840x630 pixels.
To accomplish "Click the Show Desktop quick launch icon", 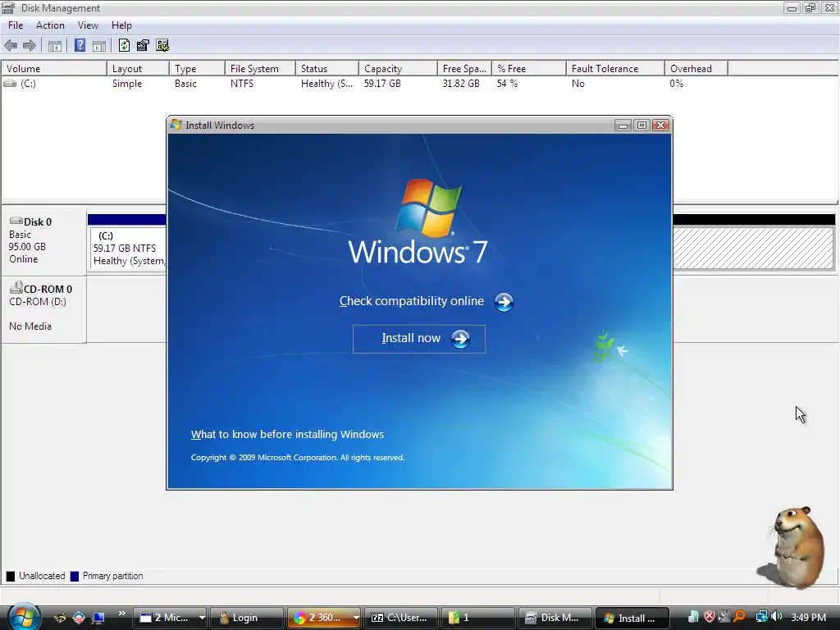I will tap(98, 618).
